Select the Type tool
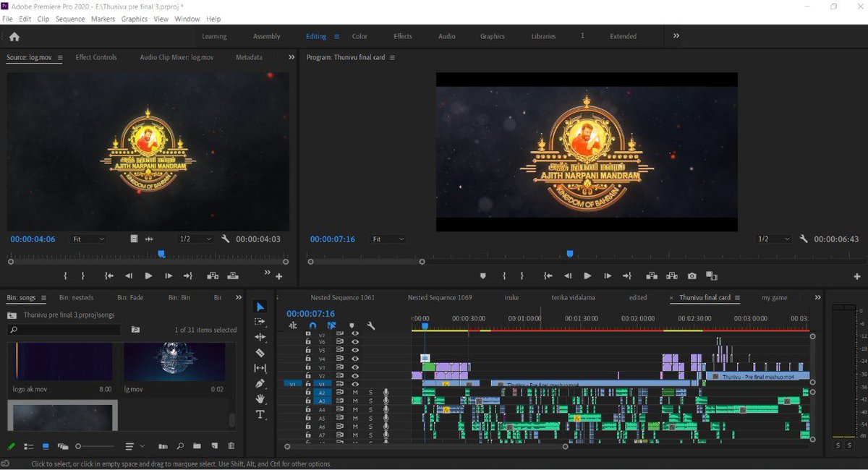Viewport: 868px width, 470px height. (260, 414)
